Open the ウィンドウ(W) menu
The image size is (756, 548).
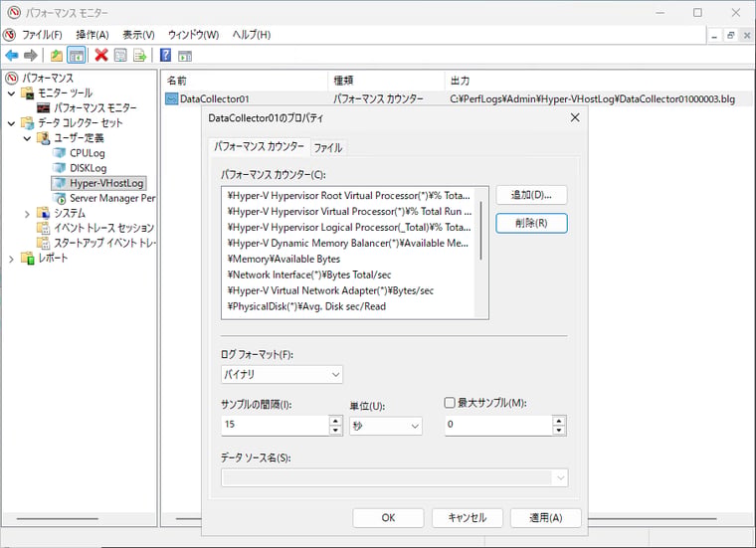tap(193, 35)
